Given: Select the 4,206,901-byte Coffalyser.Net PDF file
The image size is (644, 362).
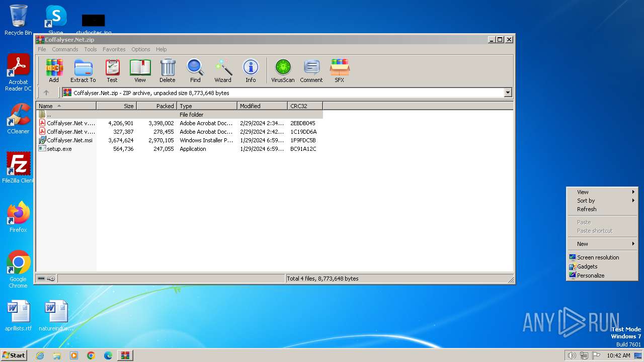Looking at the screenshot, I should point(180,123).
